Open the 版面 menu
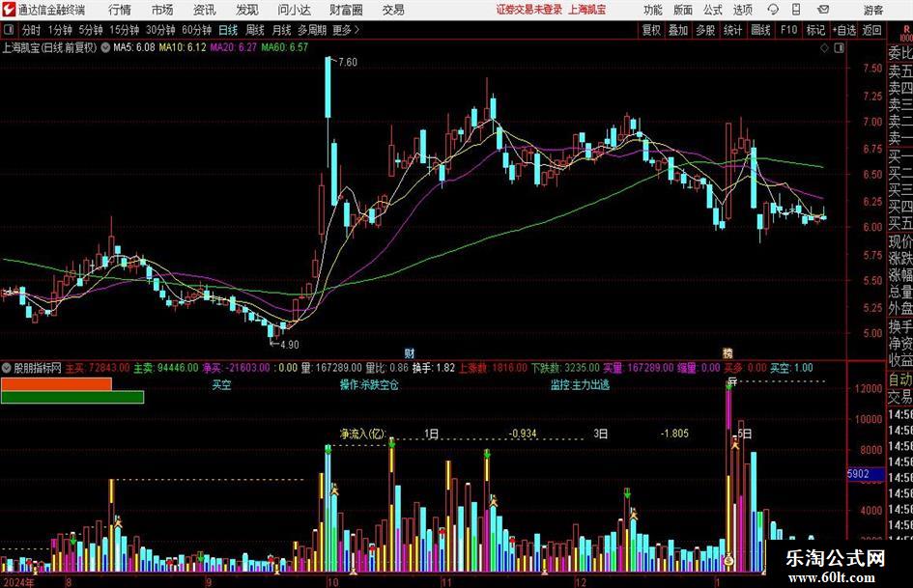Image resolution: width=913 pixels, height=588 pixels. (683, 10)
